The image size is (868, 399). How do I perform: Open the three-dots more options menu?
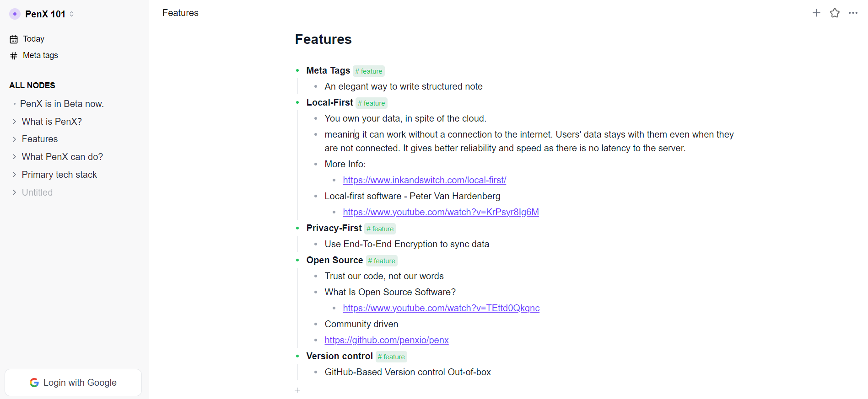point(853,13)
